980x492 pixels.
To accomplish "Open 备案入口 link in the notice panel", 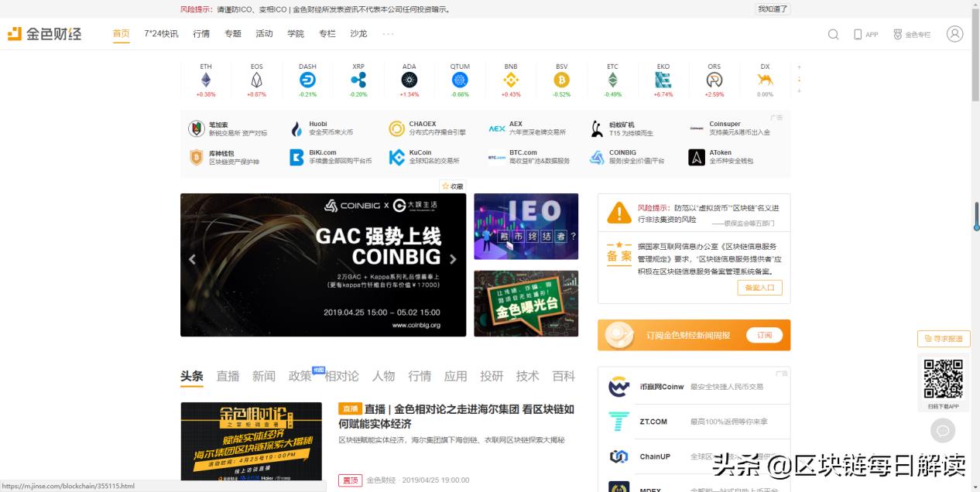I will click(x=759, y=287).
